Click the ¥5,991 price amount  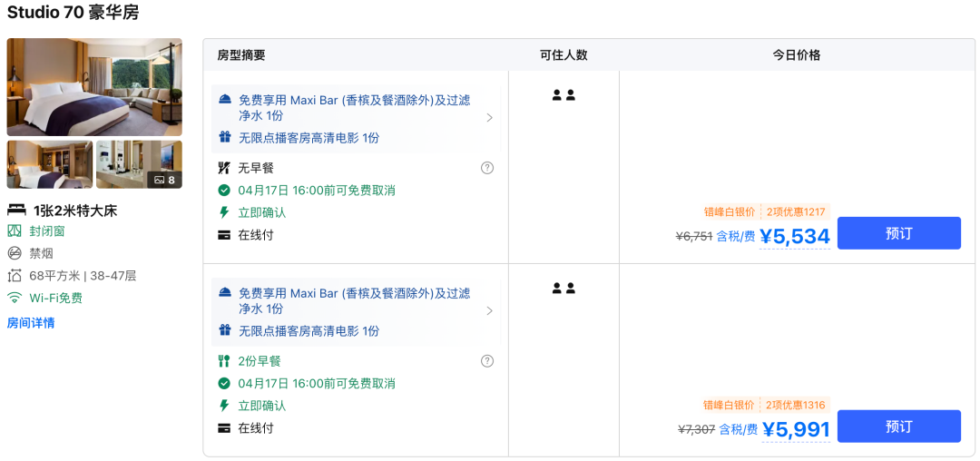tap(796, 430)
